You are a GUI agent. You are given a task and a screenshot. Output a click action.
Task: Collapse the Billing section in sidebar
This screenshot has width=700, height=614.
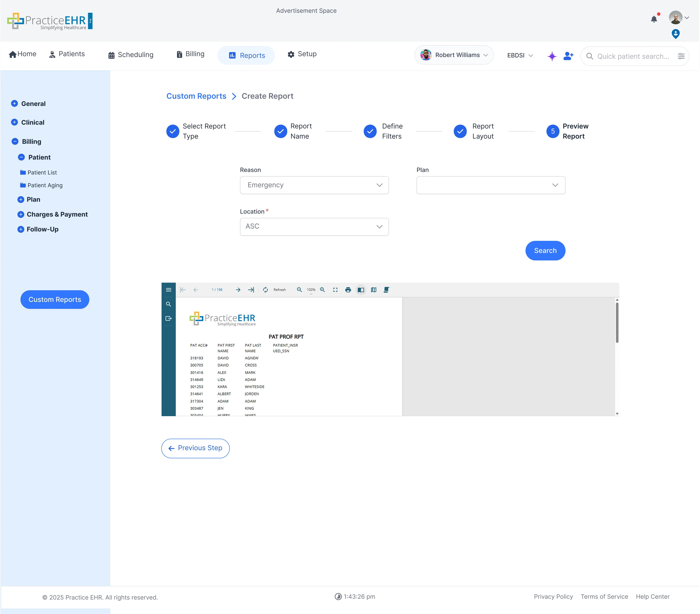15,141
